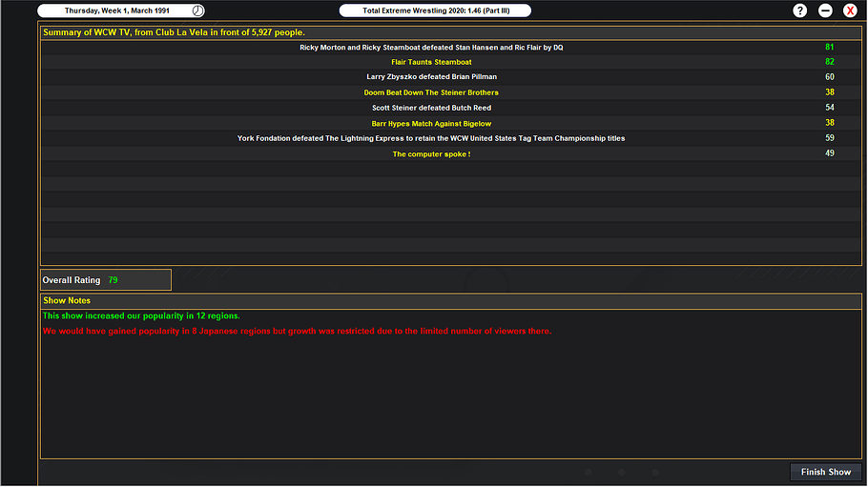Click the Overall Rating 79 box
Screen dimensions: 868x487
pyautogui.click(x=106, y=280)
